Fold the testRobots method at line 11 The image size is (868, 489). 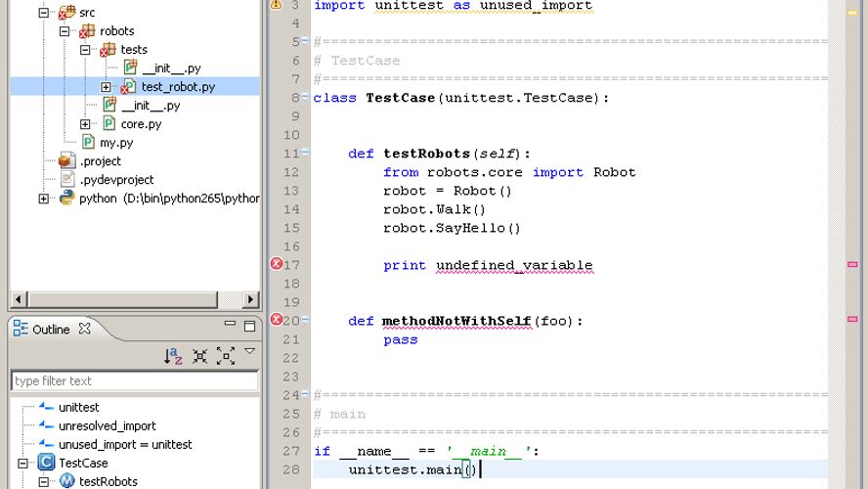305,154
